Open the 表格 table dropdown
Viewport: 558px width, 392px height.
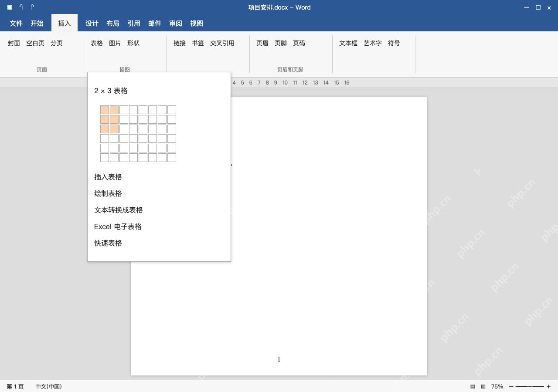(x=97, y=43)
